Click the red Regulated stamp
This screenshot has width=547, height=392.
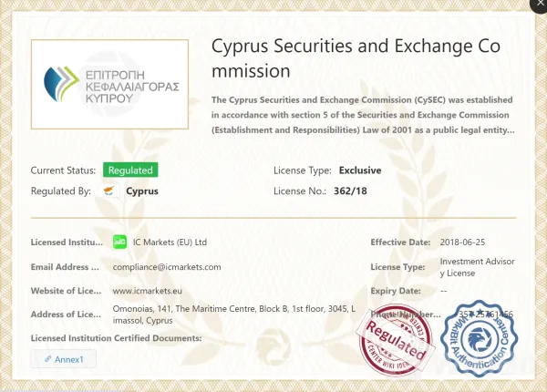coord(393,342)
